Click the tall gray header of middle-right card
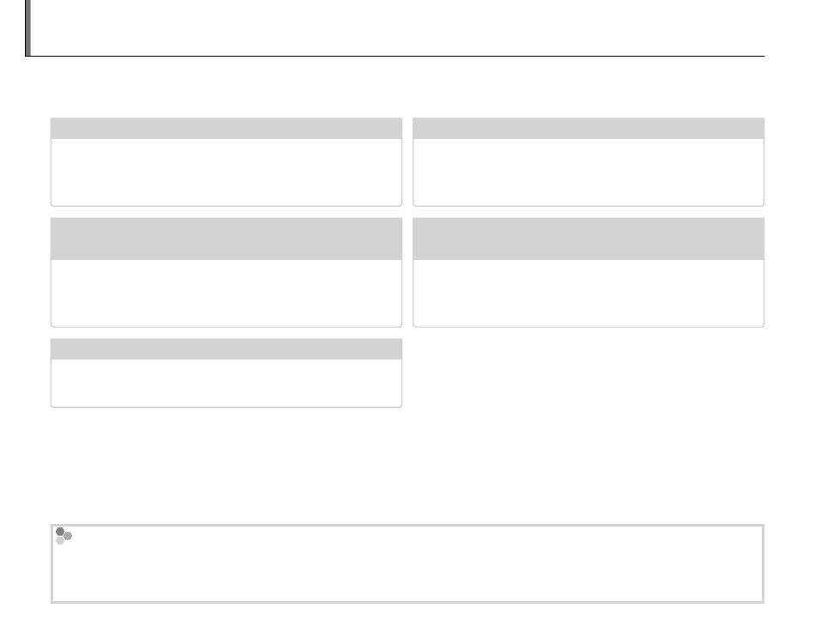Viewport: 815px width, 644px height. [589, 238]
